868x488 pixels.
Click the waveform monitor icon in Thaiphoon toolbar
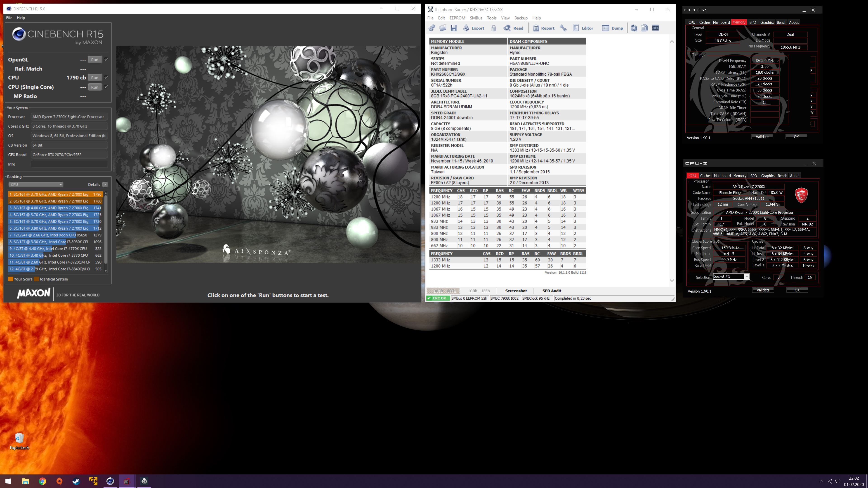pyautogui.click(x=655, y=28)
